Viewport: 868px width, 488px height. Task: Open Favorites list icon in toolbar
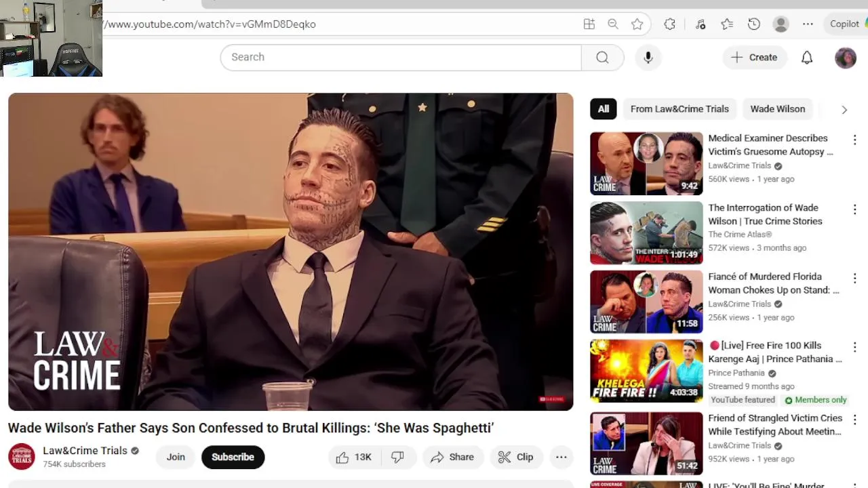coord(727,24)
